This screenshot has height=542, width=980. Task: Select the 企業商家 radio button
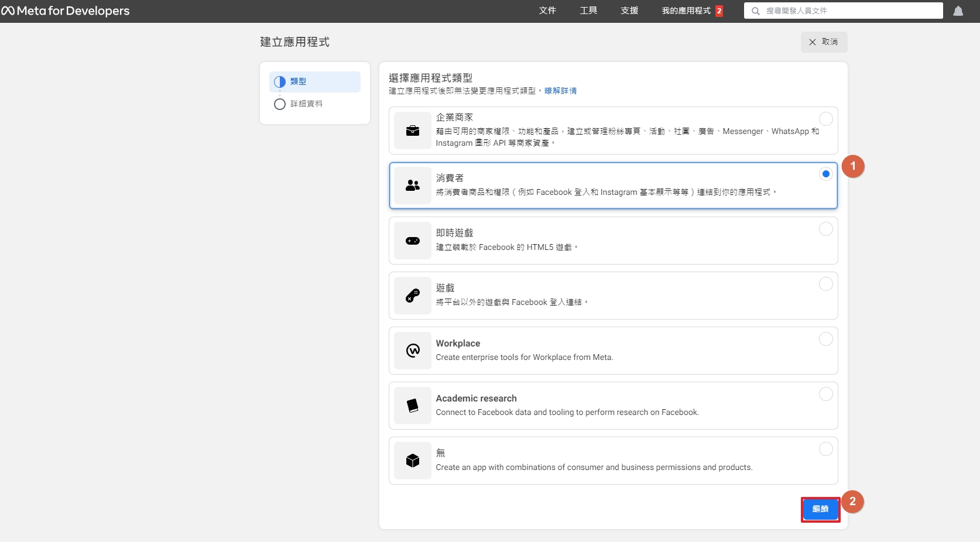825,119
